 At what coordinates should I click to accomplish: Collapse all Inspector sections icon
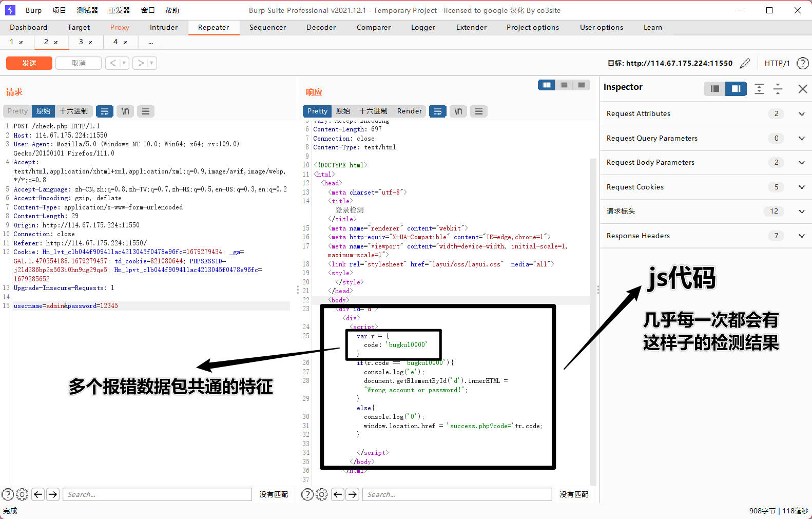[778, 88]
